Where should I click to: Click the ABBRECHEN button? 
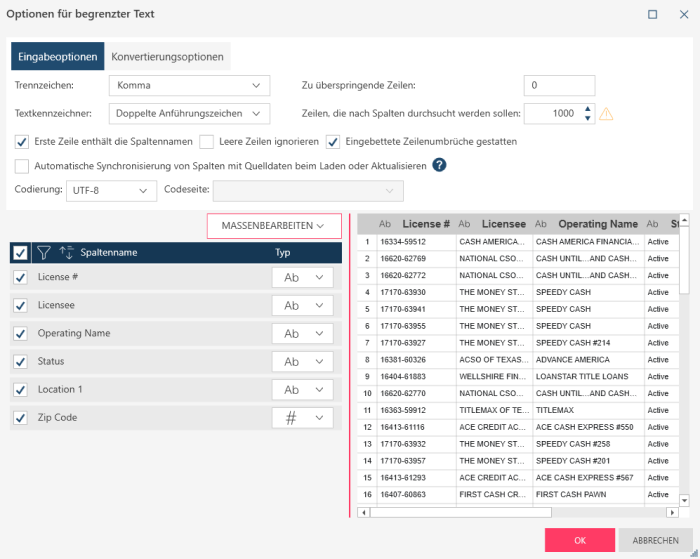(654, 540)
